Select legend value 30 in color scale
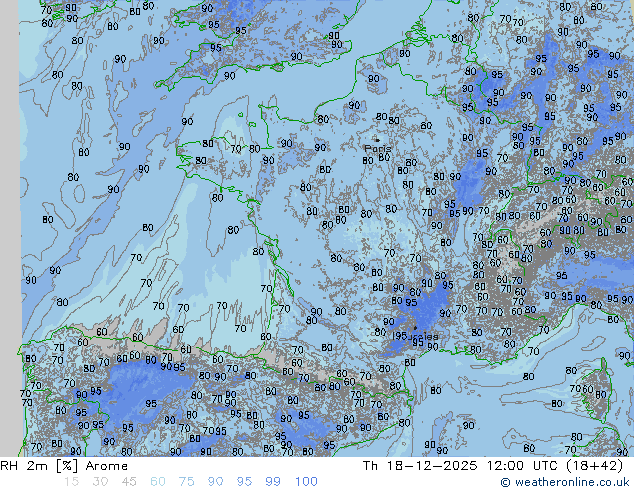 [x=100, y=482]
